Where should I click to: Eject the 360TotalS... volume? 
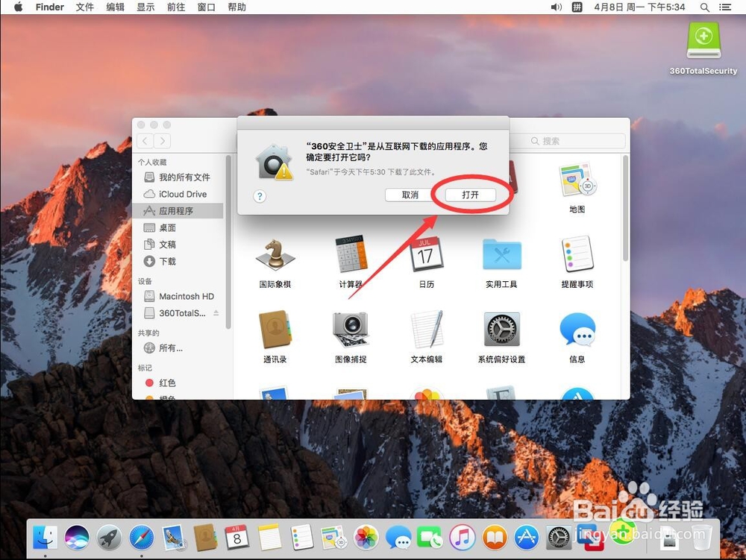216,312
